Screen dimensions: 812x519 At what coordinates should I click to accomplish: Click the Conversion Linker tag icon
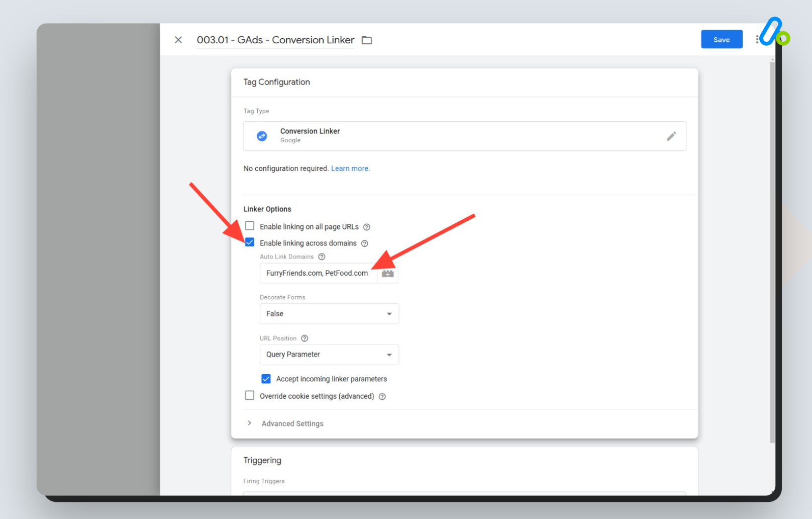262,136
